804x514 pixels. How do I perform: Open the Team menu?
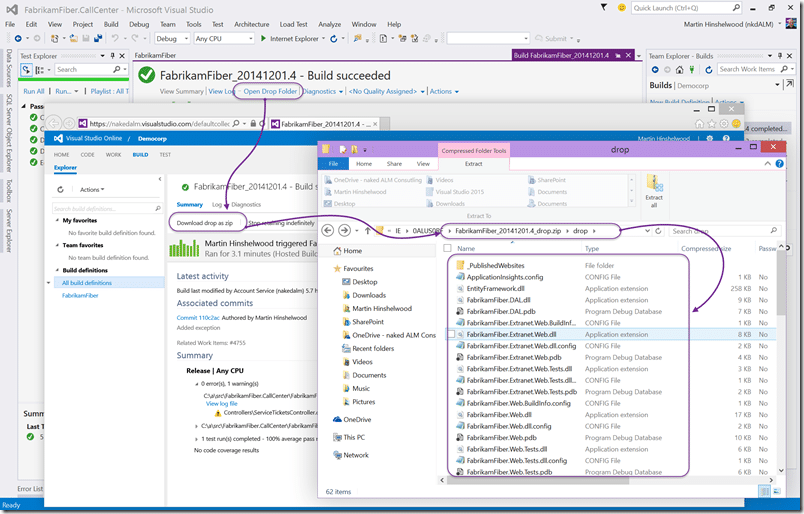point(168,24)
